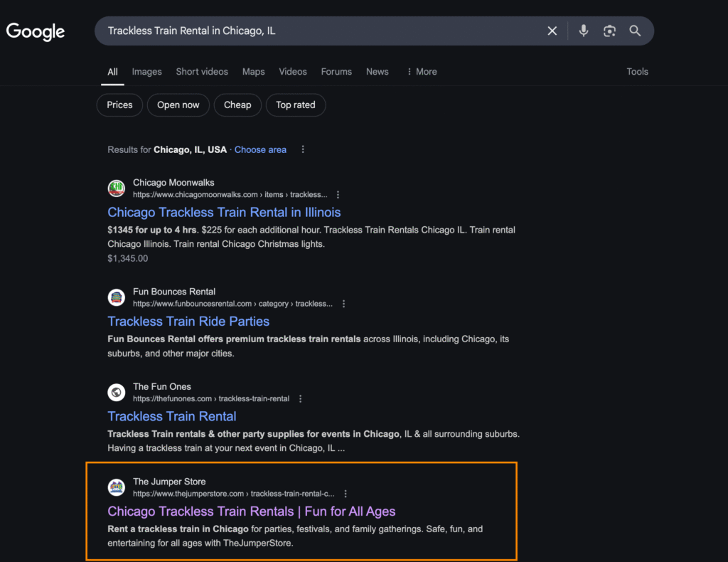Screen dimensions: 728x562
Task: Apply the Prices filter chip
Action: coord(119,105)
